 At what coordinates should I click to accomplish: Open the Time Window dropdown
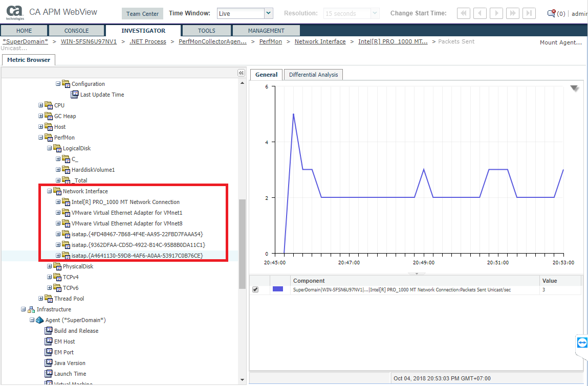click(269, 13)
